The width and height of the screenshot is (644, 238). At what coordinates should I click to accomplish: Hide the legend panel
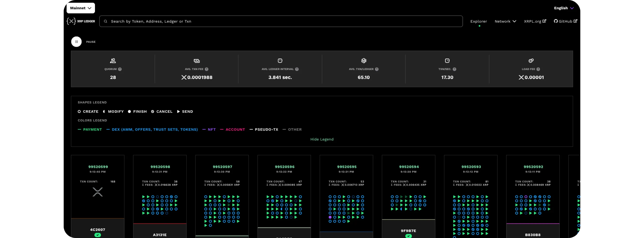[322, 139]
